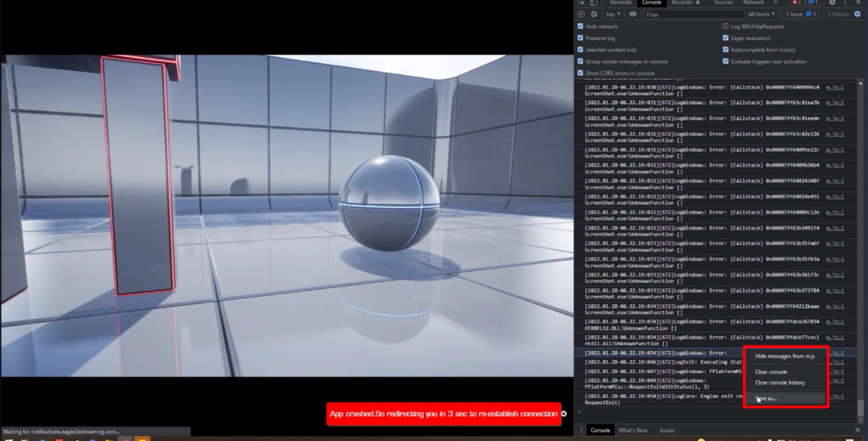The height and width of the screenshot is (441, 868).
Task: Enable Log XMLHttpRequests checkbox
Action: tap(726, 26)
